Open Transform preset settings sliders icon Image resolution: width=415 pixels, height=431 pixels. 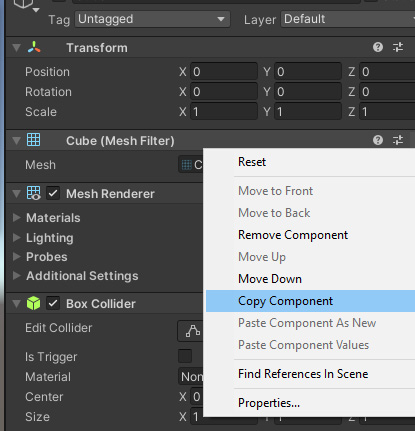398,47
